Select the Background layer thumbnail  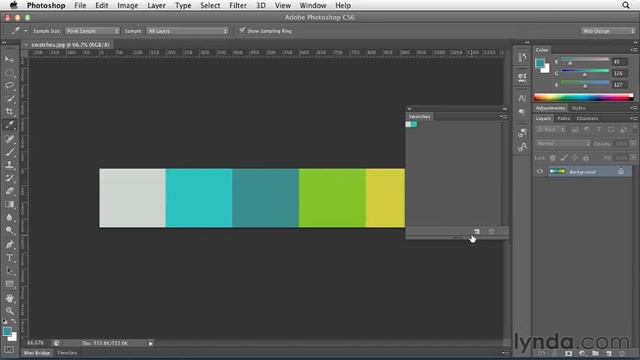point(557,171)
